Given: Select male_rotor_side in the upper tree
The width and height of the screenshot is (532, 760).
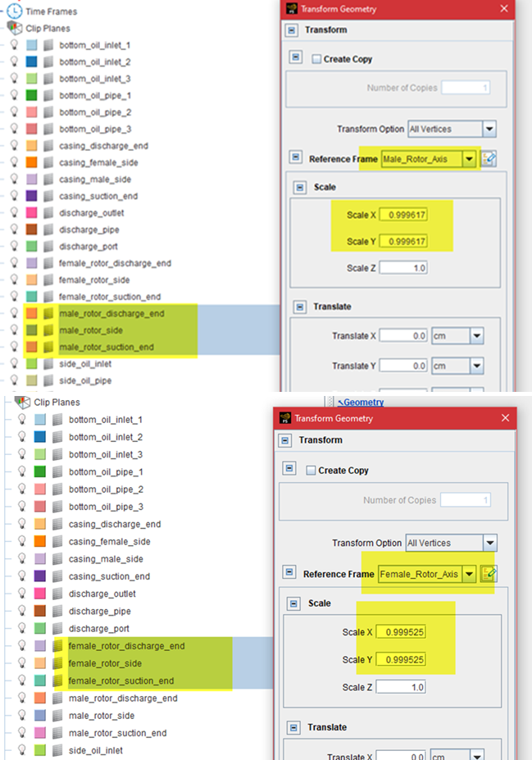Looking at the screenshot, I should pos(91,330).
